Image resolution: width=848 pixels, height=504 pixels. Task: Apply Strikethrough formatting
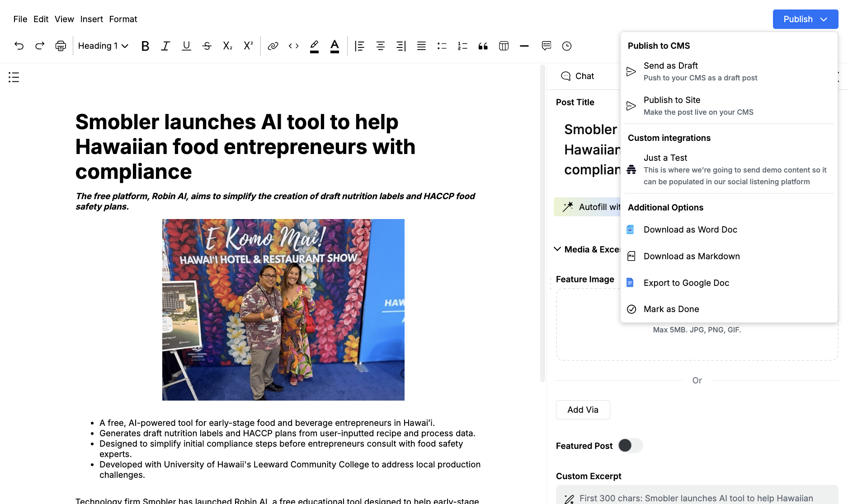pos(207,46)
